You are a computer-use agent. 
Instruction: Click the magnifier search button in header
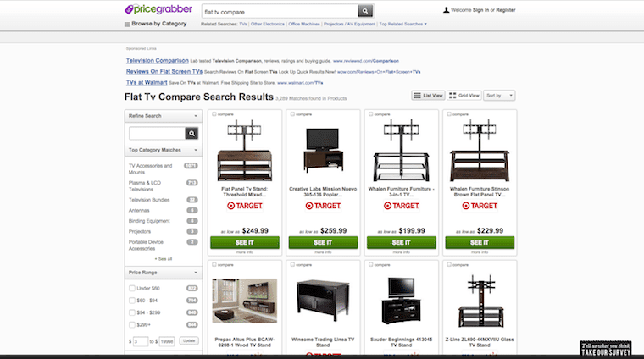(x=365, y=11)
